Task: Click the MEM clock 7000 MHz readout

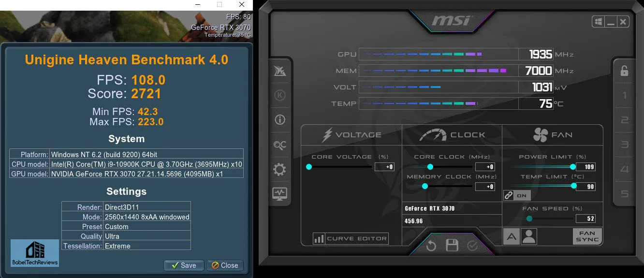Action: pos(539,71)
